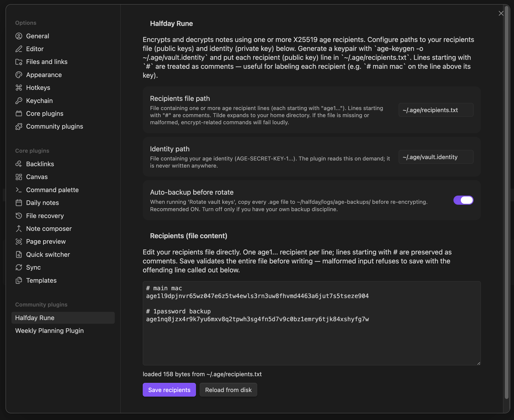Click the 'loaded 158 bytes' status text
The height and width of the screenshot is (420, 514).
coord(202,374)
